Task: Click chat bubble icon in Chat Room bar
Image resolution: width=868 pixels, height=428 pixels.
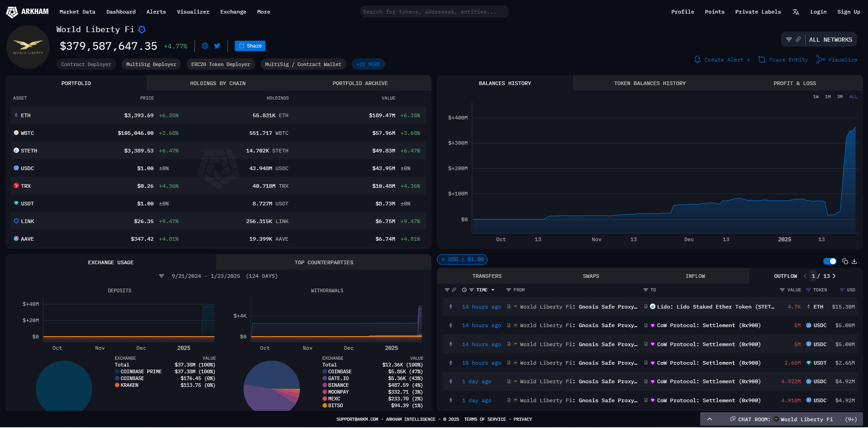Action: click(732, 419)
